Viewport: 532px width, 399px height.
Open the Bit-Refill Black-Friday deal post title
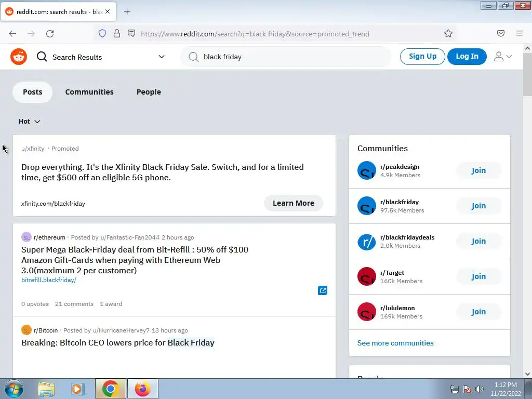pos(135,260)
